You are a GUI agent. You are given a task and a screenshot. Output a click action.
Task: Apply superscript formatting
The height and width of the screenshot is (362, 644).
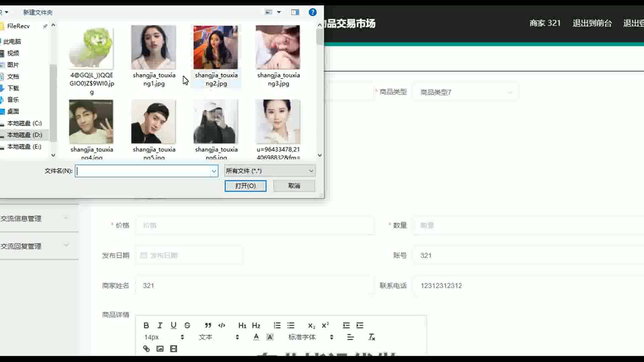325,325
